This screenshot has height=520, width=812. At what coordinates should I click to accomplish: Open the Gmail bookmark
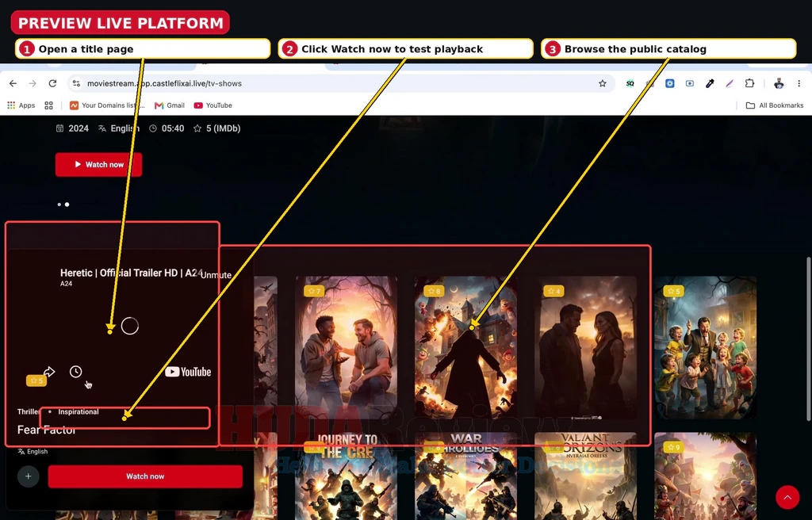click(170, 105)
